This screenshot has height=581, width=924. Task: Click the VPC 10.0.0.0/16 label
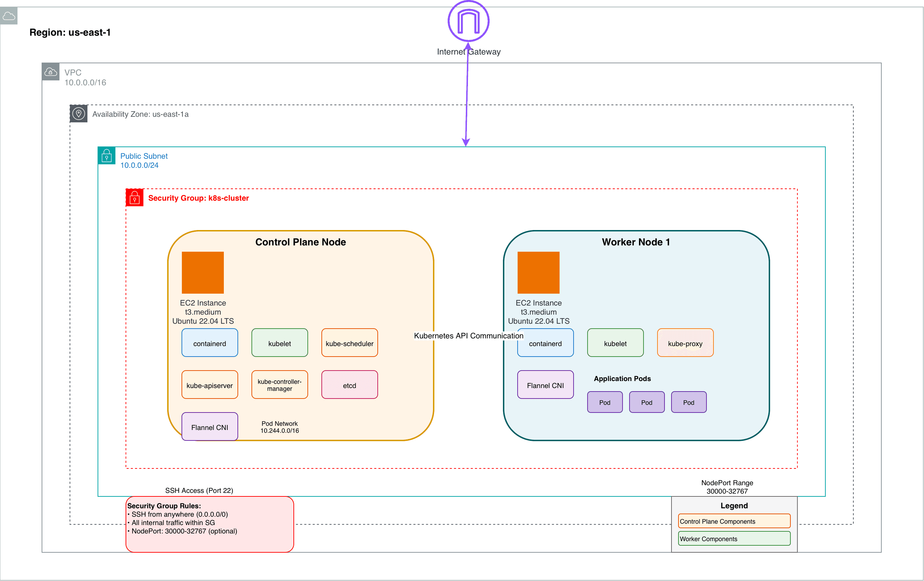click(85, 78)
